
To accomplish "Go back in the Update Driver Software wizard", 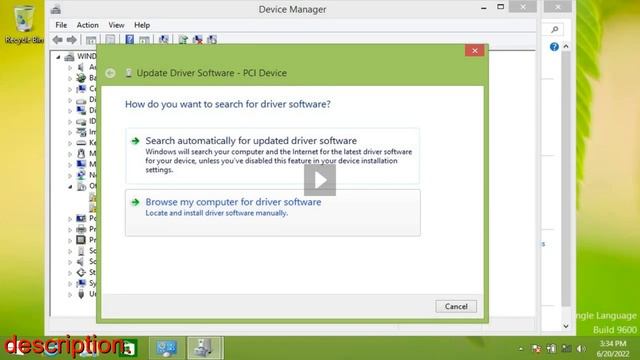I will coord(110,73).
